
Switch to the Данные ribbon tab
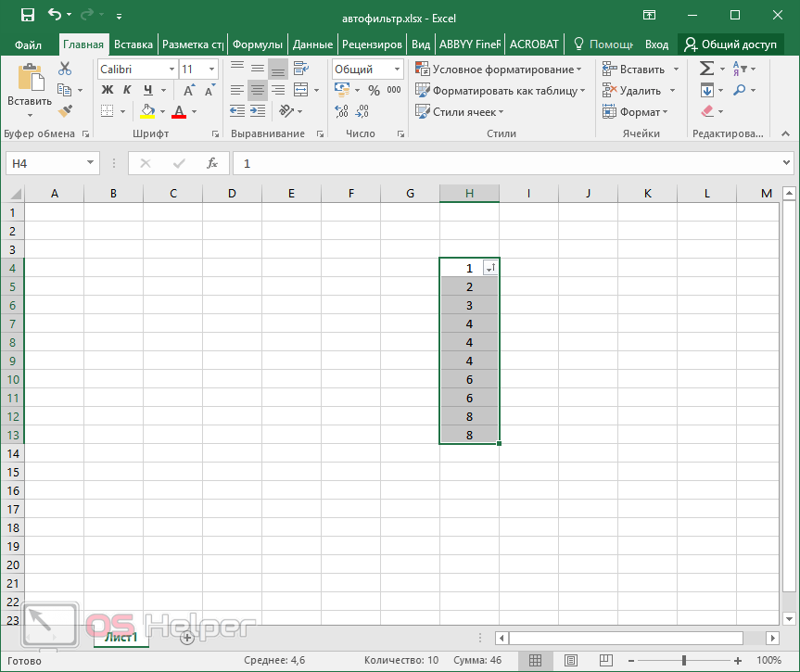(312, 44)
